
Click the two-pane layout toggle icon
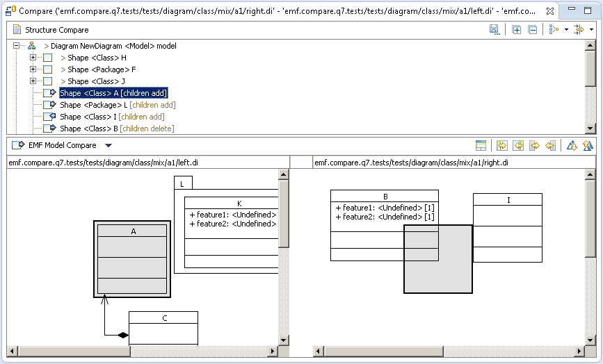tap(481, 145)
